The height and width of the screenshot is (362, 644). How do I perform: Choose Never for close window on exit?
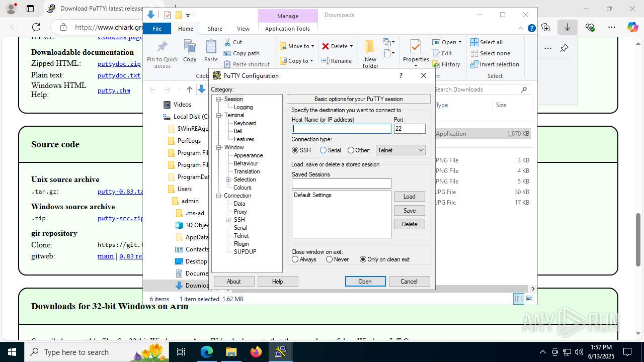pos(329,259)
